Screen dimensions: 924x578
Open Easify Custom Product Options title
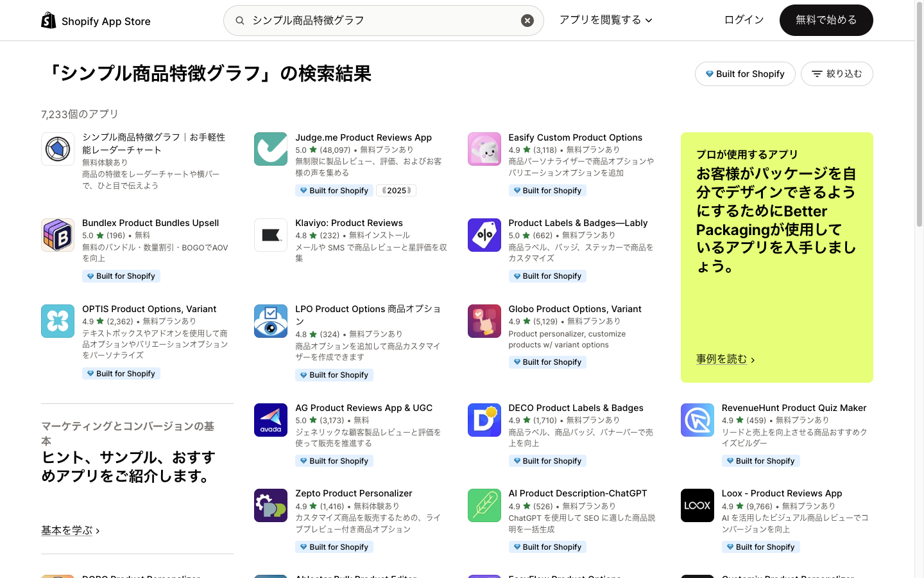point(575,137)
